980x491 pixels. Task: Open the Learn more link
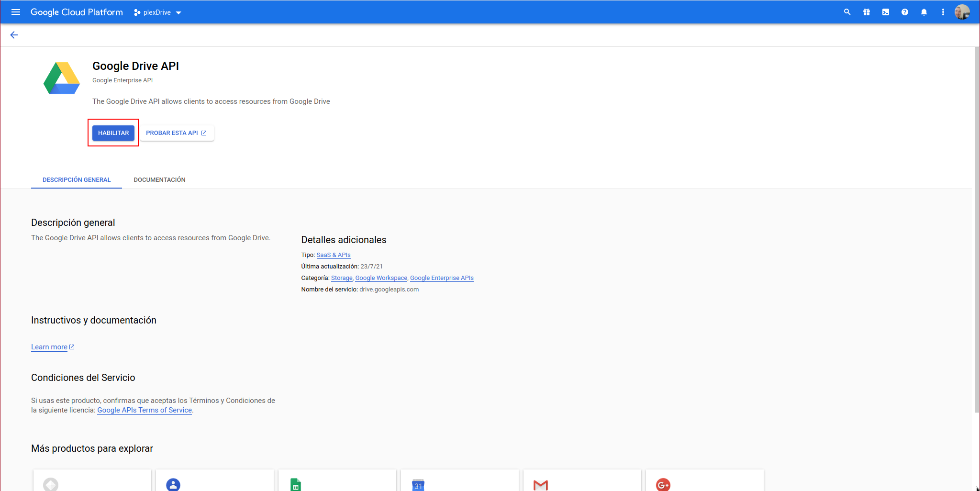pos(49,347)
